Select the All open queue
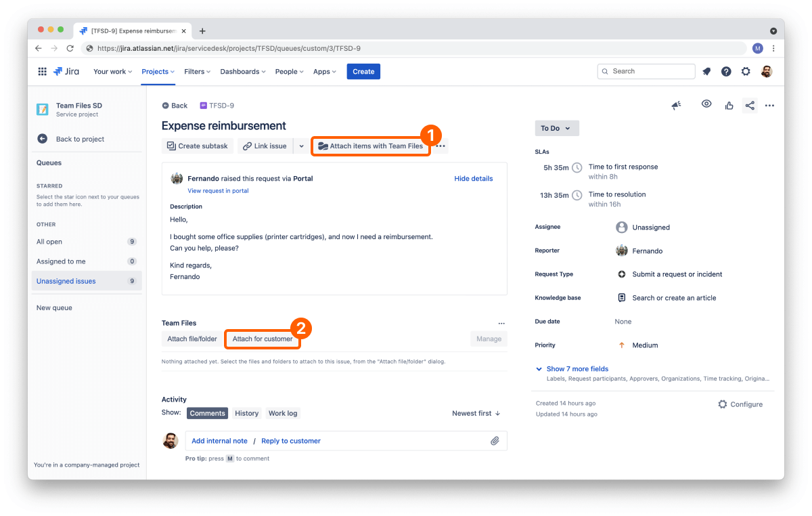The image size is (812, 516). coord(87,242)
